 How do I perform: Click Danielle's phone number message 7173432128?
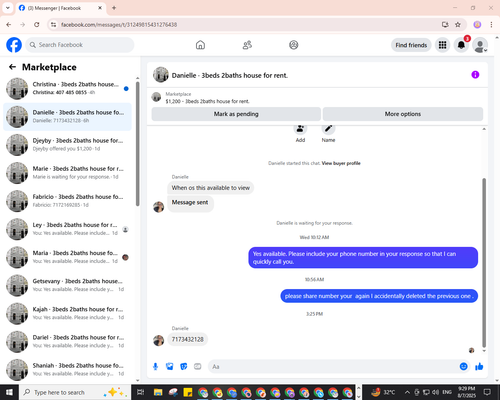pos(187,339)
